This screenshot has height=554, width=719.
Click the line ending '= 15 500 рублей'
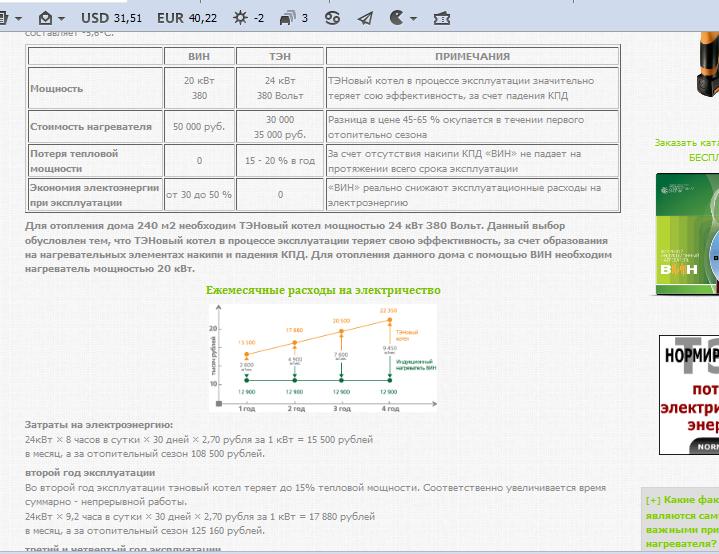tap(199, 439)
